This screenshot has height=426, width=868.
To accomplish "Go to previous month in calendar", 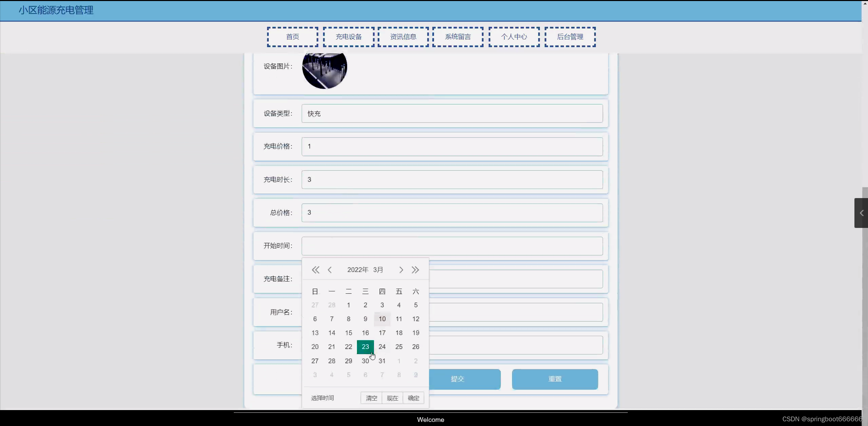I will pyautogui.click(x=329, y=270).
